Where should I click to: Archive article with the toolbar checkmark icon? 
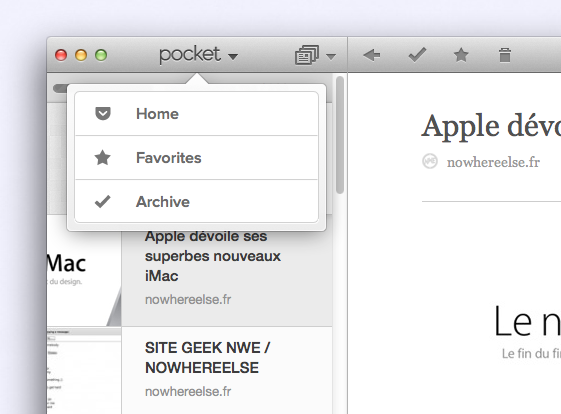tap(417, 55)
